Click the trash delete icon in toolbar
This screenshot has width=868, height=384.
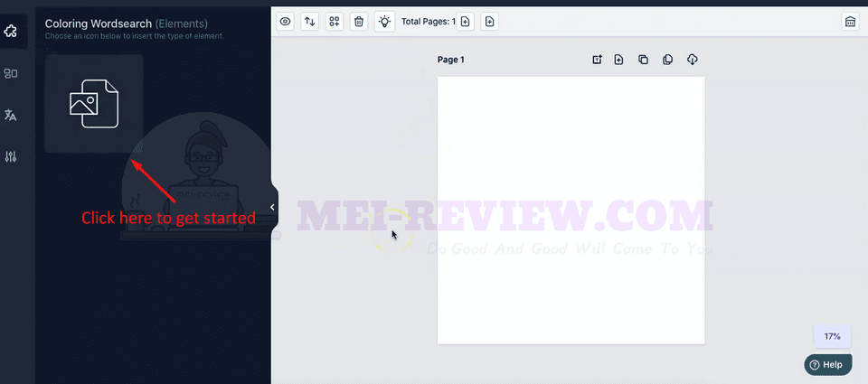click(359, 22)
